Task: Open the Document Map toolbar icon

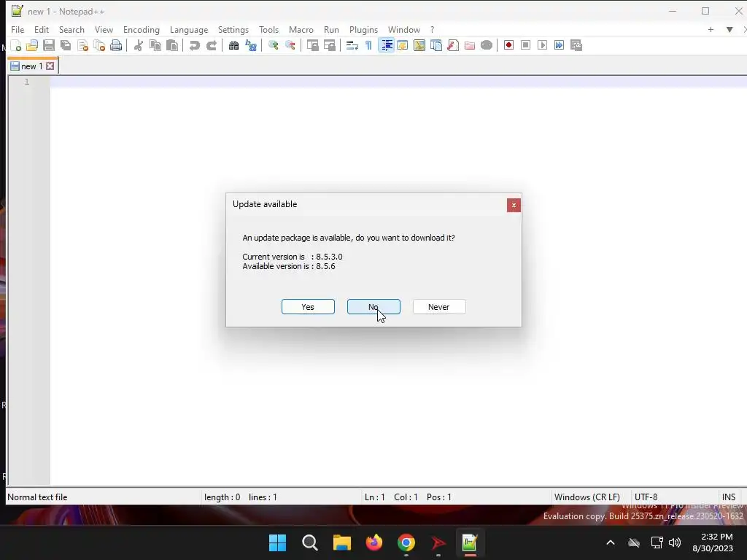Action: point(419,45)
